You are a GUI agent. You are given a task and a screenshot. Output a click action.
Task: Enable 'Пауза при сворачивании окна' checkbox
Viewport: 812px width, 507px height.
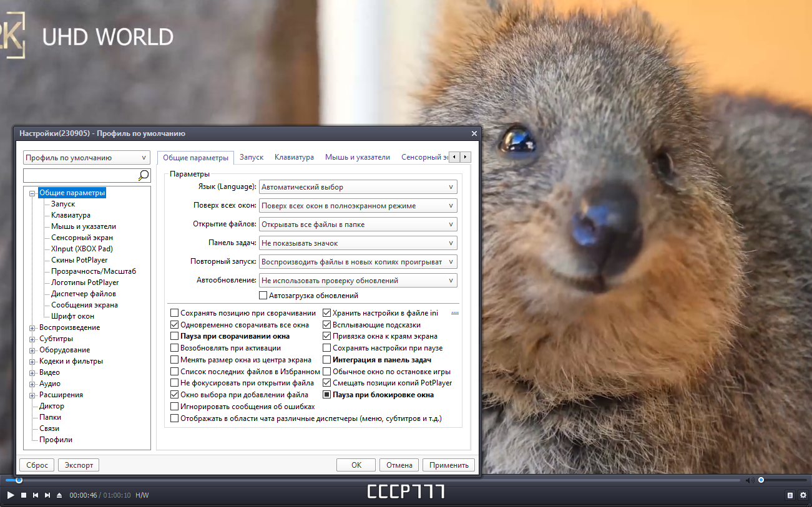click(x=175, y=336)
